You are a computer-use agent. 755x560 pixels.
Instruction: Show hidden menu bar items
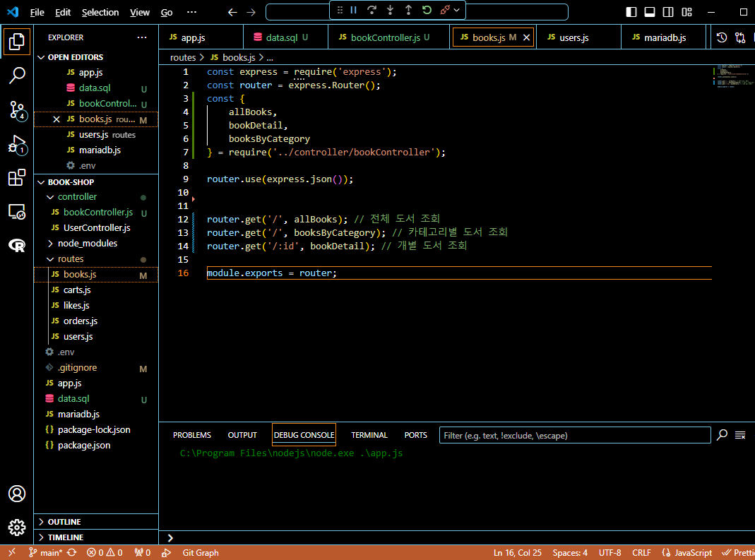tap(191, 13)
